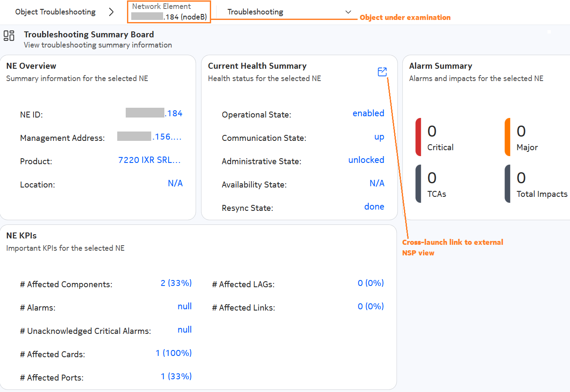Expand the breadcrumb chevron after Object Troubleshooting

(111, 11)
